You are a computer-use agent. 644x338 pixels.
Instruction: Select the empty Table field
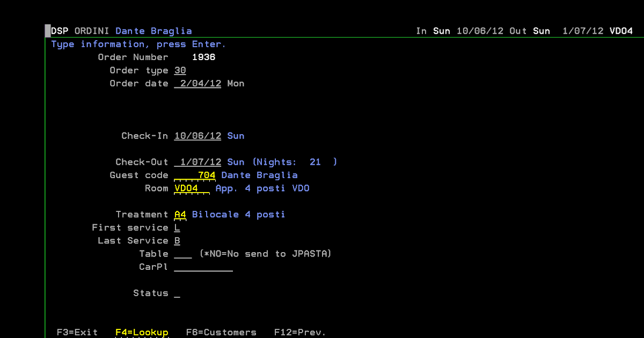(x=182, y=253)
